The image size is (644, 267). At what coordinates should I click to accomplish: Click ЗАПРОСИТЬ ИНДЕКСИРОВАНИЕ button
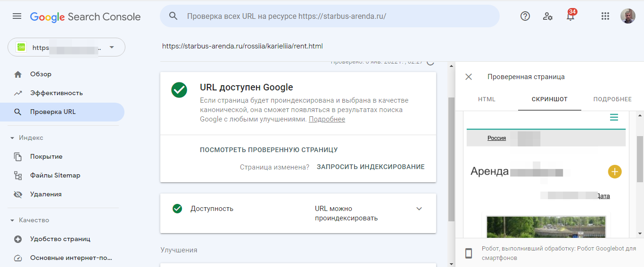pyautogui.click(x=371, y=167)
